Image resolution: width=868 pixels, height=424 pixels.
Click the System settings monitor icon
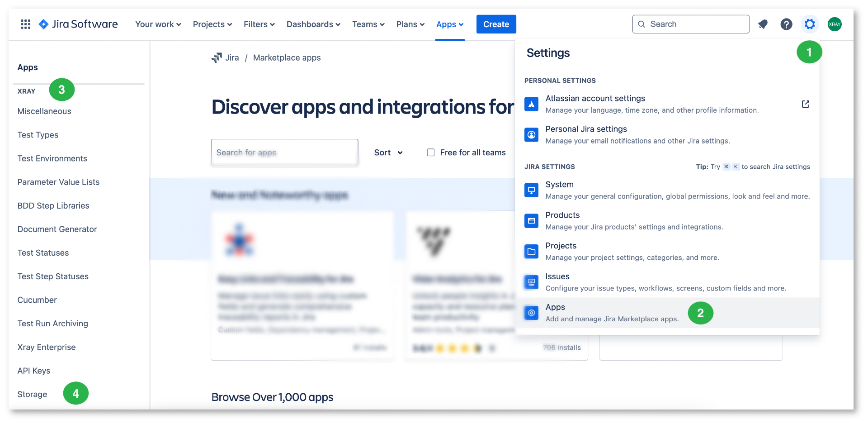pos(532,190)
